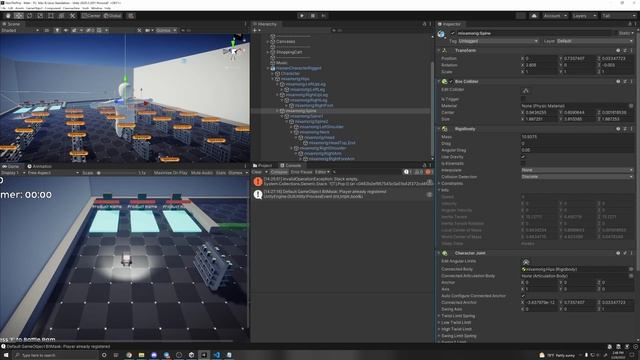The height and width of the screenshot is (360, 640).
Task: Open the Layer dropdown in Inspector
Action: tap(595, 41)
